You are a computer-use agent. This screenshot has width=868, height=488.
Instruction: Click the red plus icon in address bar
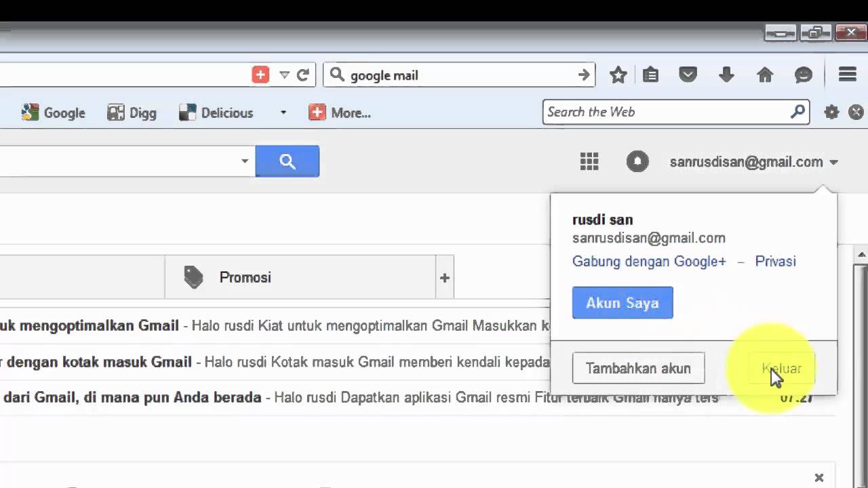tap(260, 75)
